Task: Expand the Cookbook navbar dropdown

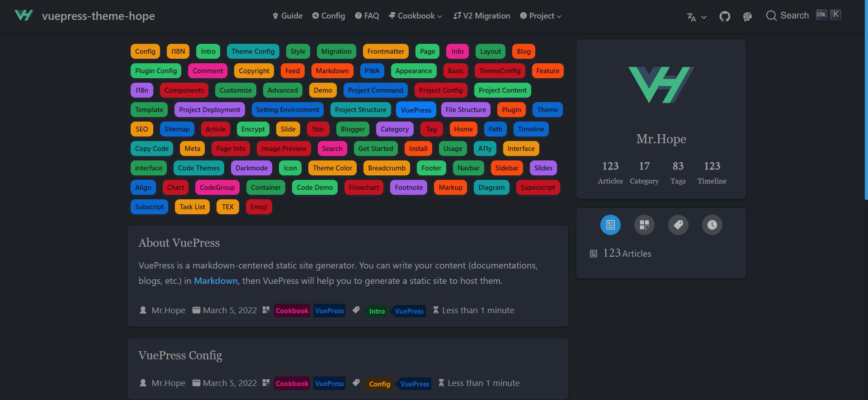Action: click(415, 16)
